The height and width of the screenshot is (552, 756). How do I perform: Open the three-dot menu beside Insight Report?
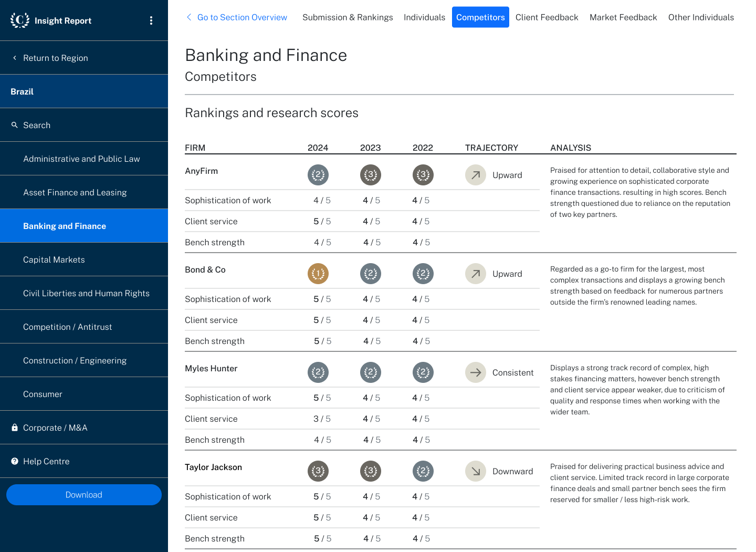151,20
